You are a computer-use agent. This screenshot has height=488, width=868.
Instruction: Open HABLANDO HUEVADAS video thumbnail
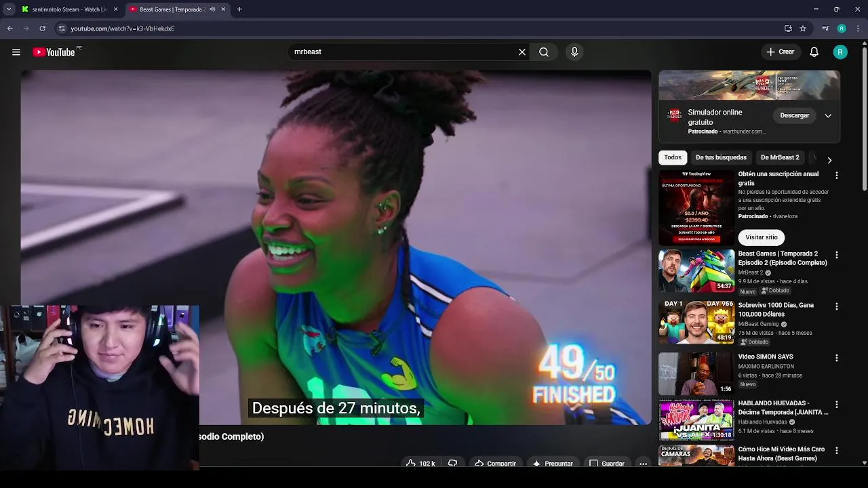coord(696,420)
